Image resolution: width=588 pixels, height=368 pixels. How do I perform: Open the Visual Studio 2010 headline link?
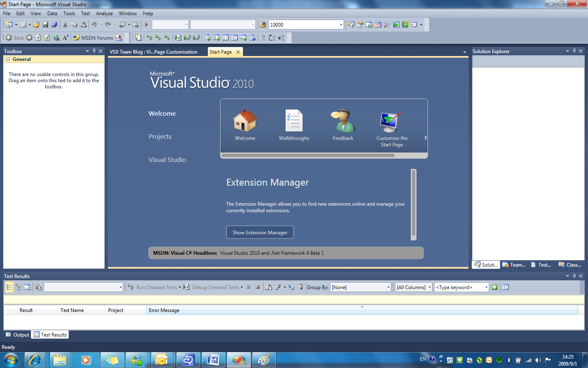(x=272, y=253)
